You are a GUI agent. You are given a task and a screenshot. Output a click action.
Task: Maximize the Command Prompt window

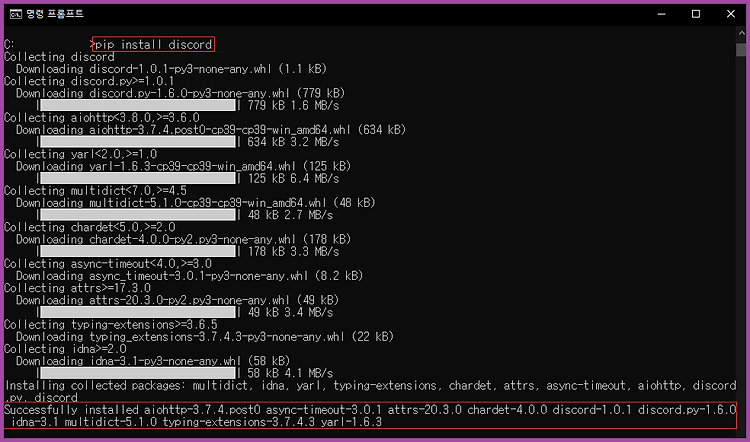696,14
